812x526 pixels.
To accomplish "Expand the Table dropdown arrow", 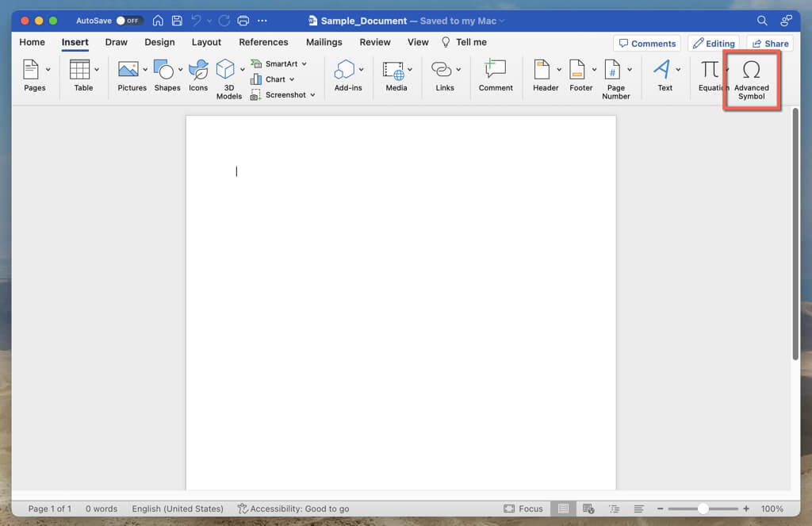I will 97,70.
